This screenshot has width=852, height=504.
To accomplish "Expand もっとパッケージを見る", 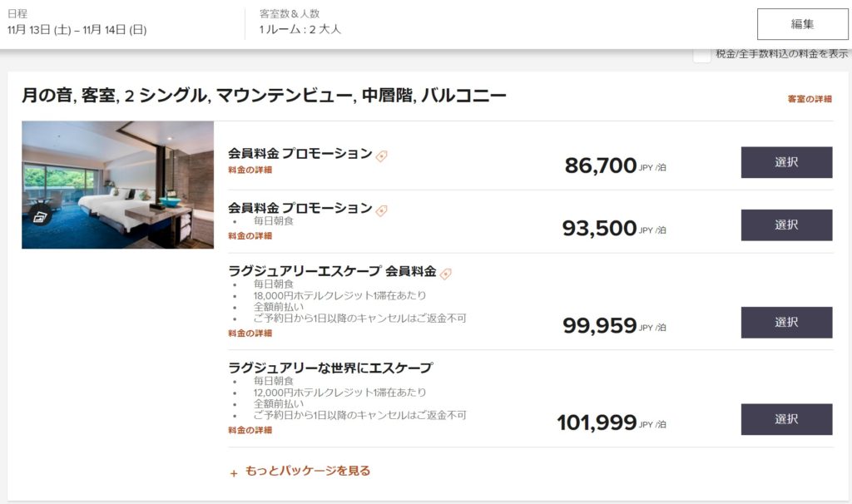I will 300,472.
